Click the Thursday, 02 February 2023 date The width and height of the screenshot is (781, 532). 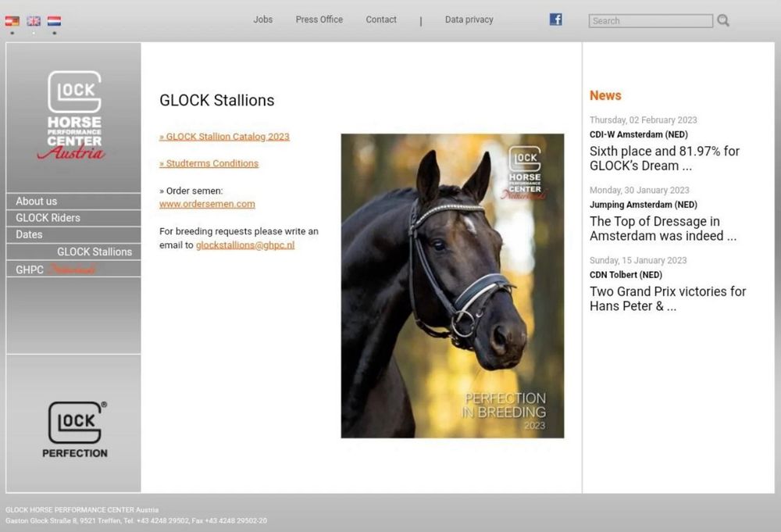pos(643,120)
